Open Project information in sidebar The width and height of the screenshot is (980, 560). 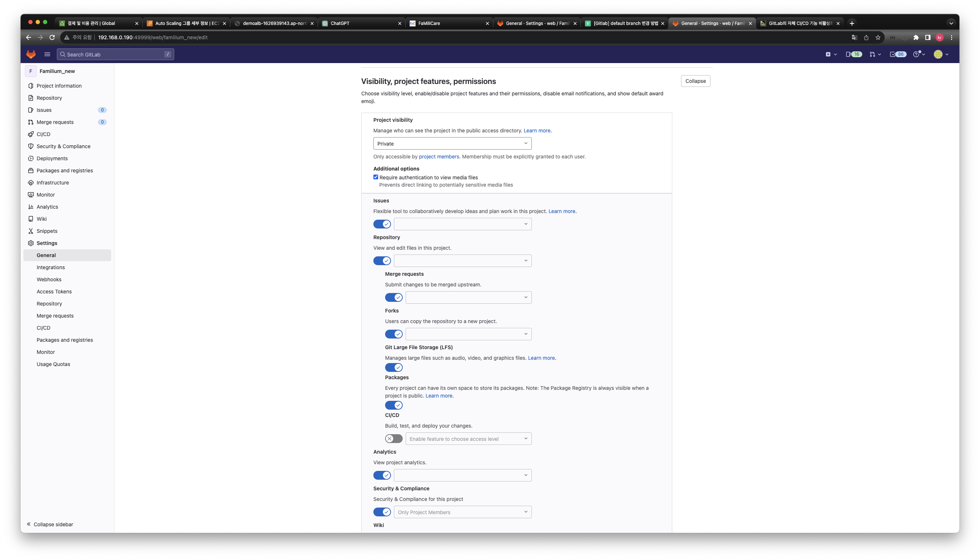pyautogui.click(x=67, y=86)
